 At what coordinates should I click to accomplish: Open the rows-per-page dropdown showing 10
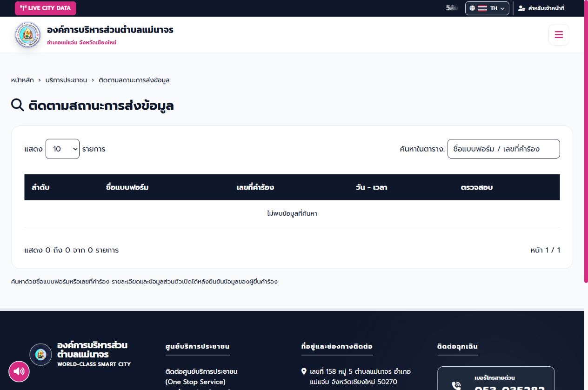tap(62, 149)
